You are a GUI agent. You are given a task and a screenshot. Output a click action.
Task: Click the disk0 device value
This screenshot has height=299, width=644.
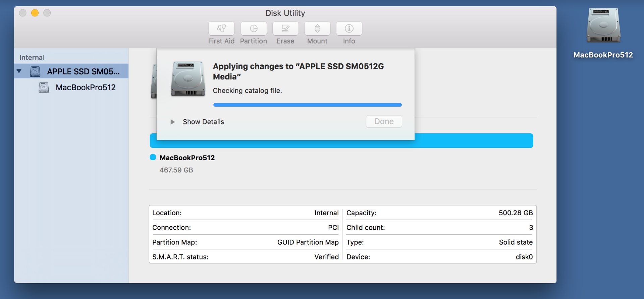pos(524,257)
